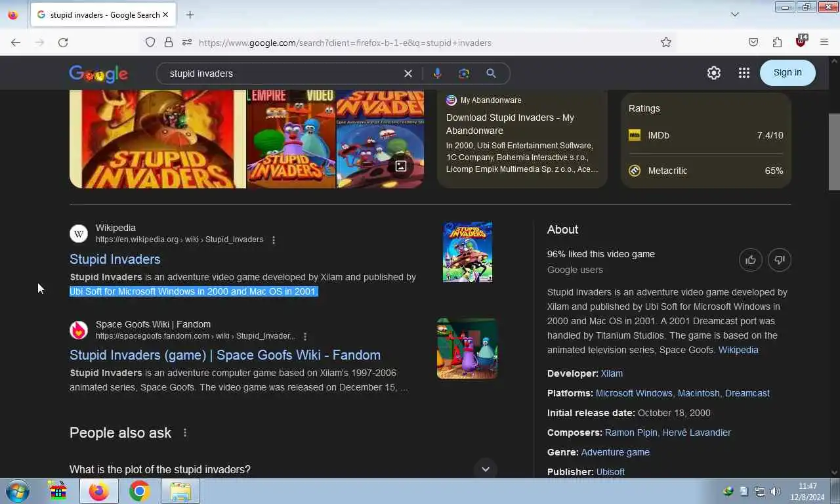Click the page vertical scrollbar thumb

coord(834,152)
